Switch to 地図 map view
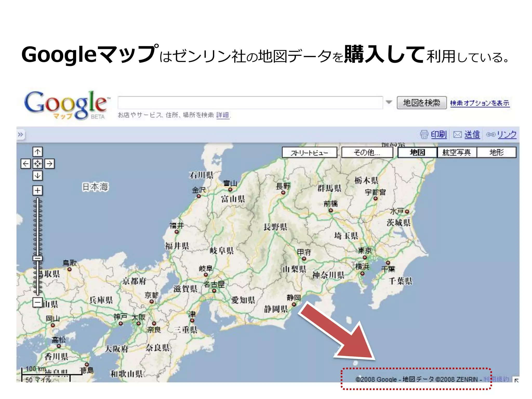This screenshot has width=532, height=399. coord(417,152)
